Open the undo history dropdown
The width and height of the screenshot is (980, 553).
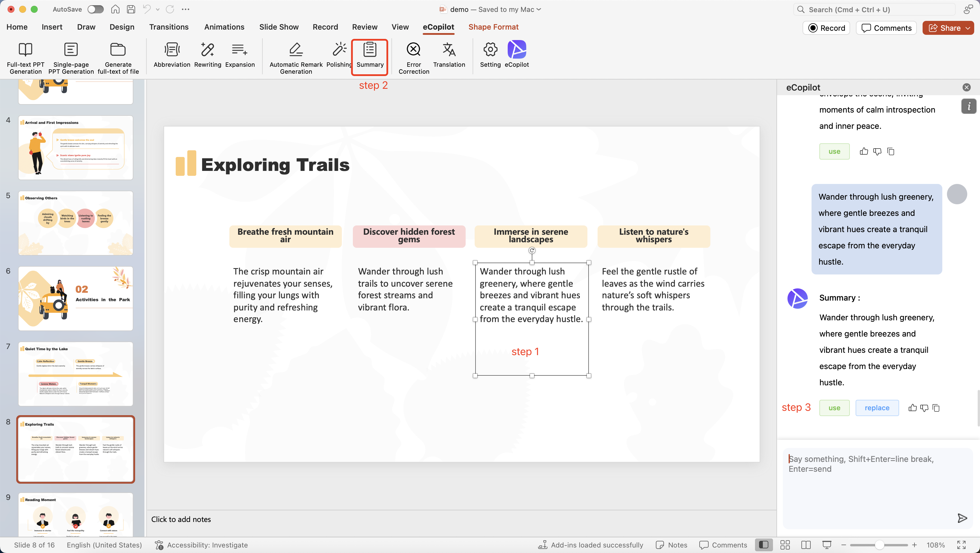tap(157, 9)
